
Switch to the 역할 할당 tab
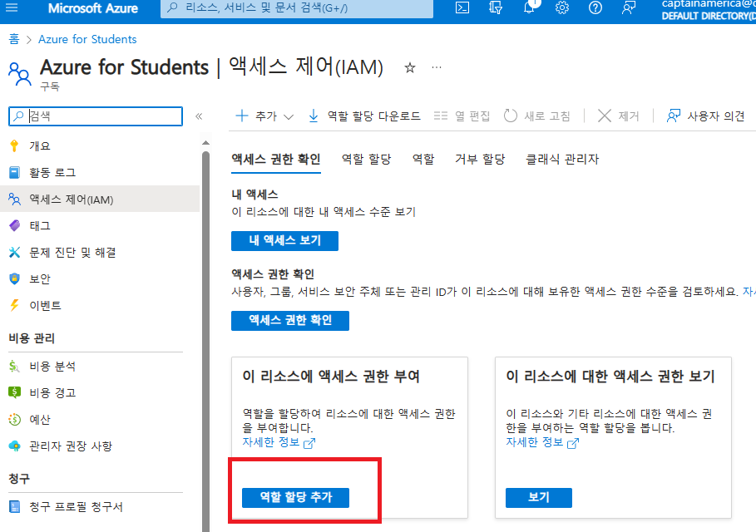[367, 159]
